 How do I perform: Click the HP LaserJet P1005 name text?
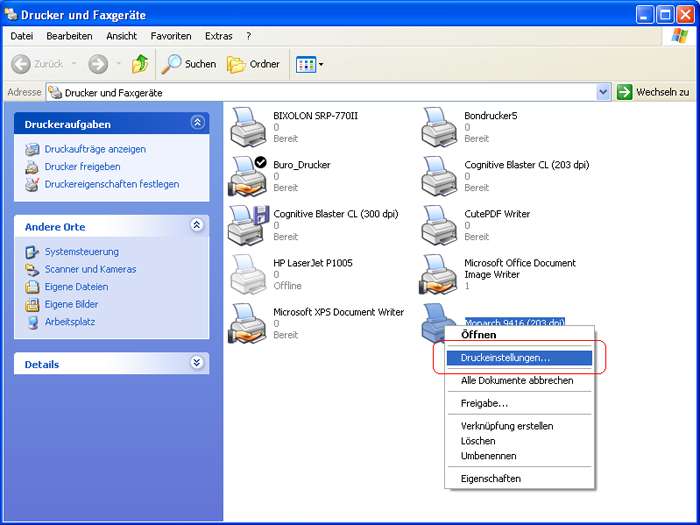(313, 263)
